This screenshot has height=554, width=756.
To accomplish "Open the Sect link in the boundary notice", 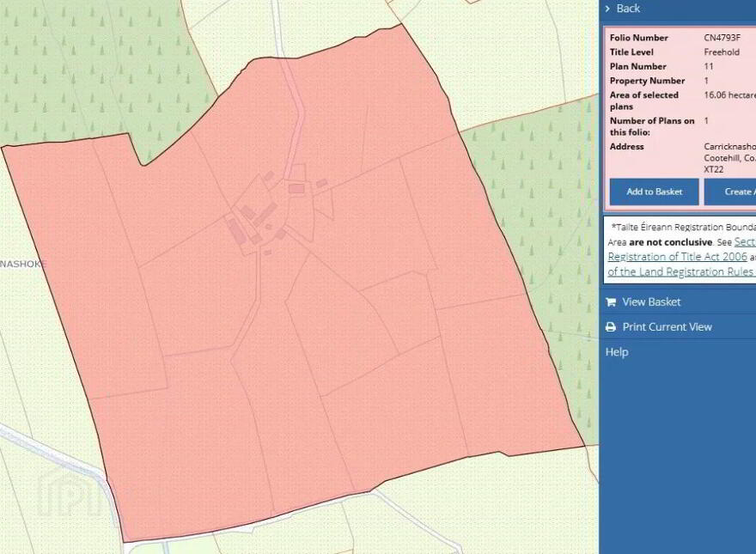I will (745, 242).
